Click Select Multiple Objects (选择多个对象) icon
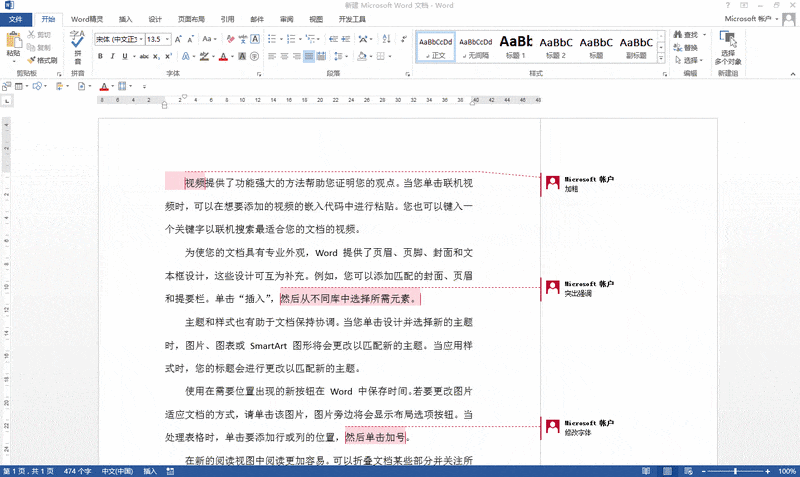This screenshot has height=477, width=800. 727,46
